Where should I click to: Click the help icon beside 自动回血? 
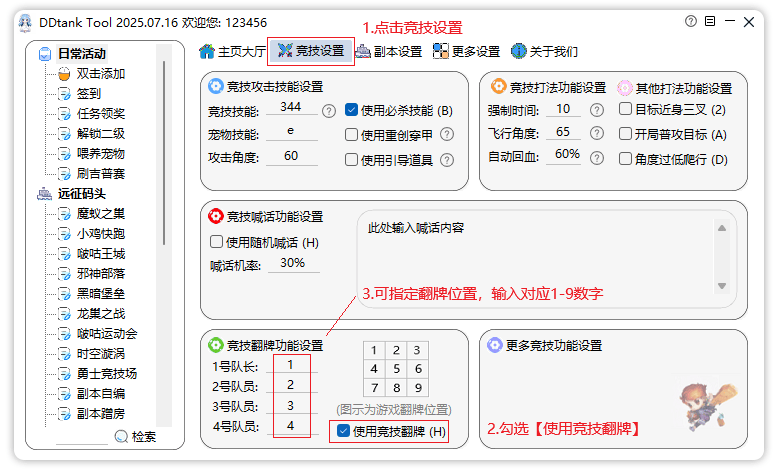(x=597, y=158)
